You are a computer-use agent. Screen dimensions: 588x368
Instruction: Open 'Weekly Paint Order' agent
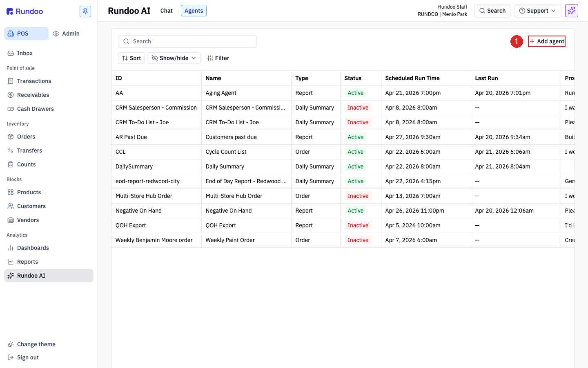point(246,240)
